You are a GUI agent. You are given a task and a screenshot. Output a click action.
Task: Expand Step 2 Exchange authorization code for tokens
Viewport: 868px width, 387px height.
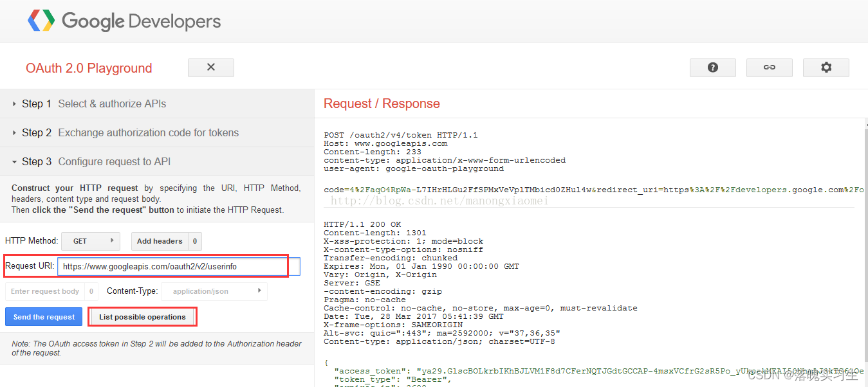point(157,132)
